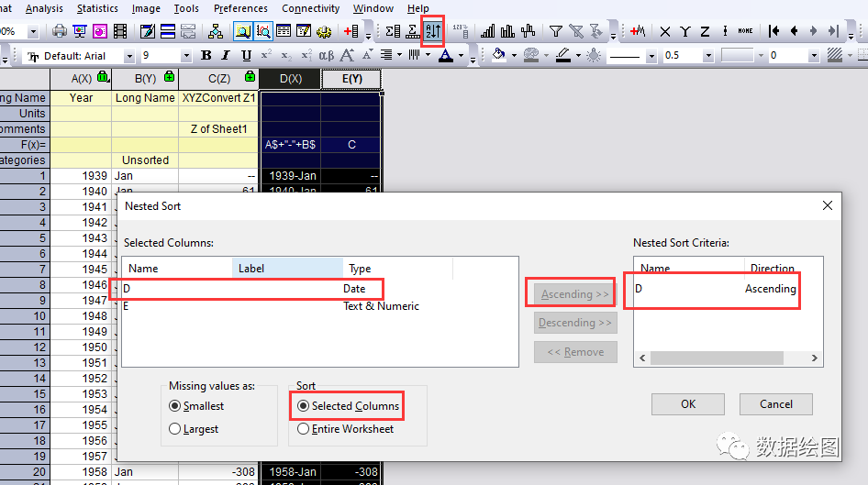868x485 pixels.
Task: Click the Underline formatting button
Action: point(246,55)
